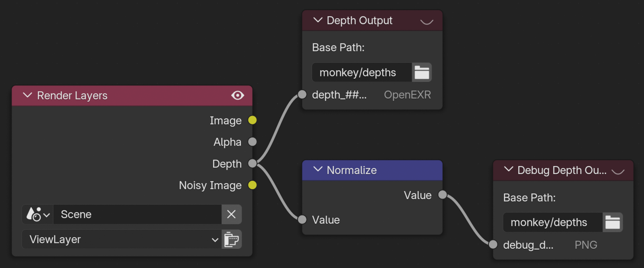The width and height of the screenshot is (644, 268).
Task: Click the Image output socket
Action: (x=252, y=120)
